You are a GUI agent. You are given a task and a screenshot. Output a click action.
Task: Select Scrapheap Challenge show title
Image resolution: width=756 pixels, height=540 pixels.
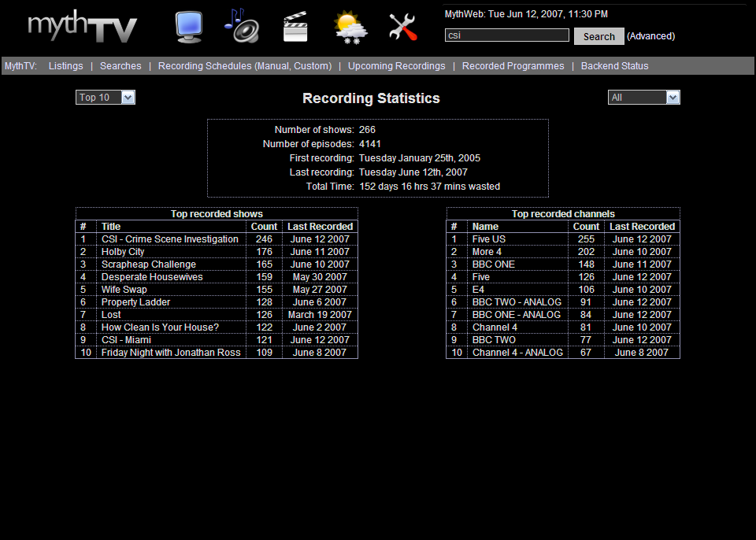coord(149,264)
